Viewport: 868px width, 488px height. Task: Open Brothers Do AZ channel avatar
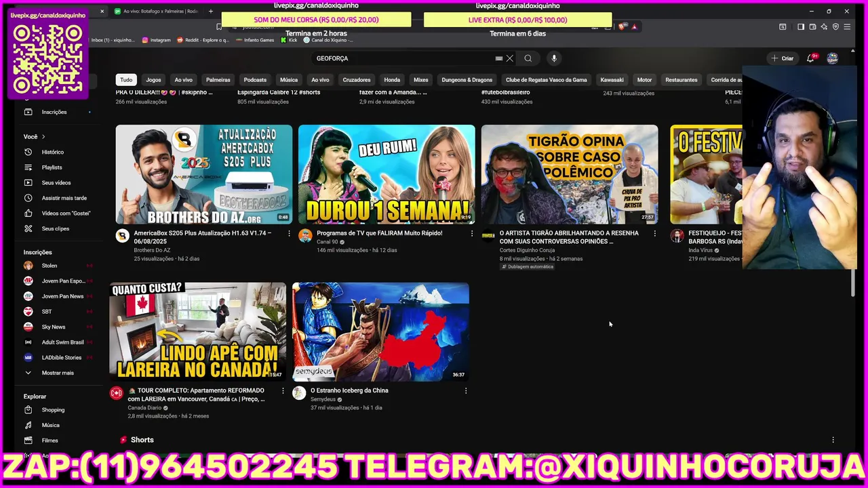coord(122,236)
